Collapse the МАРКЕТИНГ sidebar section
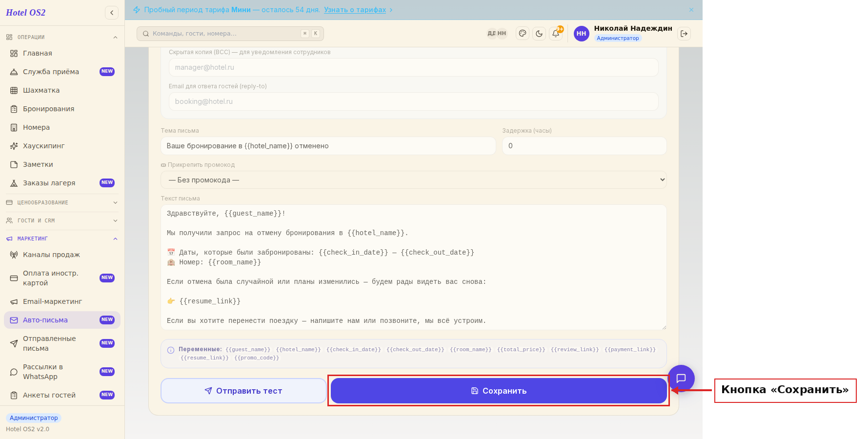Image resolution: width=868 pixels, height=439 pixels. 62,239
